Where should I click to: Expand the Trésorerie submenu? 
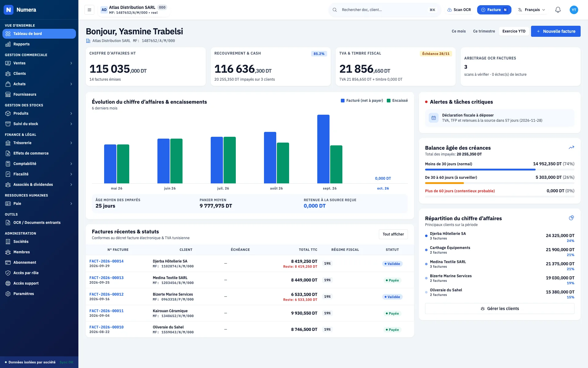[71, 143]
